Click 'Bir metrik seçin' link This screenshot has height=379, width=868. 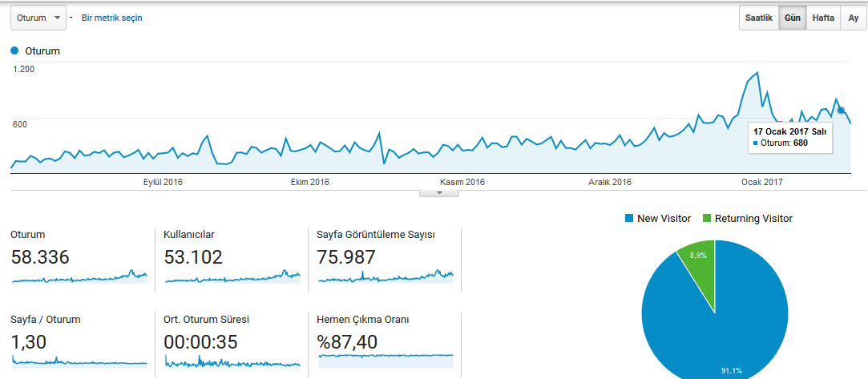point(112,18)
